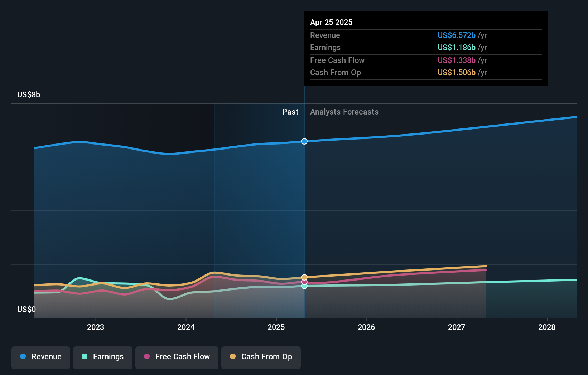This screenshot has height=375, width=588.
Task: Click the US$0 y-axis label
Action: 26,309
